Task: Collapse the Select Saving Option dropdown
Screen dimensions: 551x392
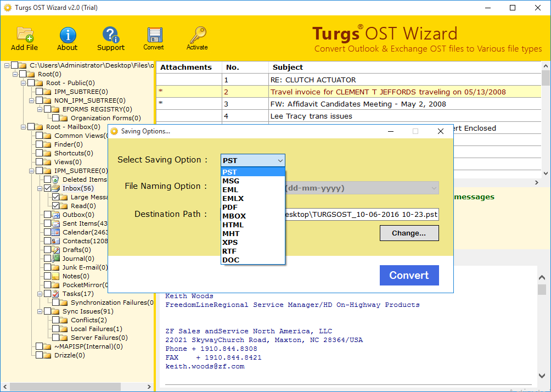Action: pyautogui.click(x=280, y=160)
